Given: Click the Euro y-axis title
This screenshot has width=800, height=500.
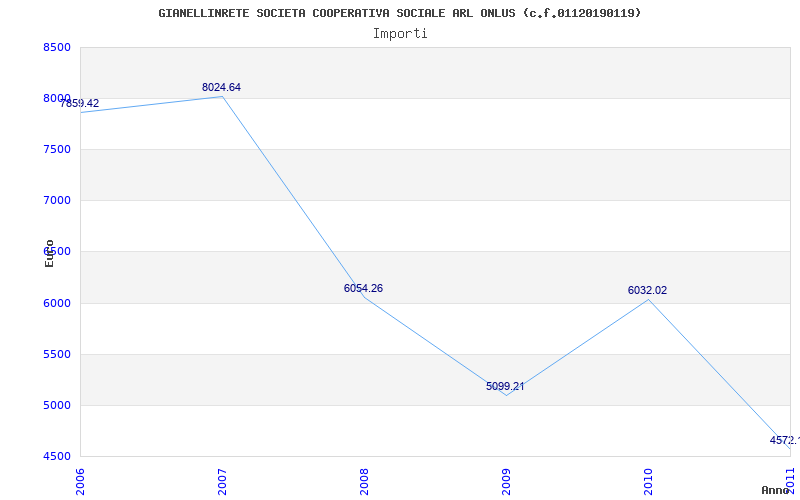Looking at the screenshot, I should [x=49, y=253].
